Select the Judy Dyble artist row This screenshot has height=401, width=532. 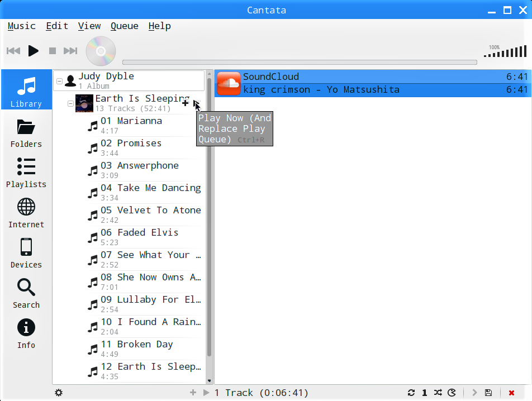129,80
